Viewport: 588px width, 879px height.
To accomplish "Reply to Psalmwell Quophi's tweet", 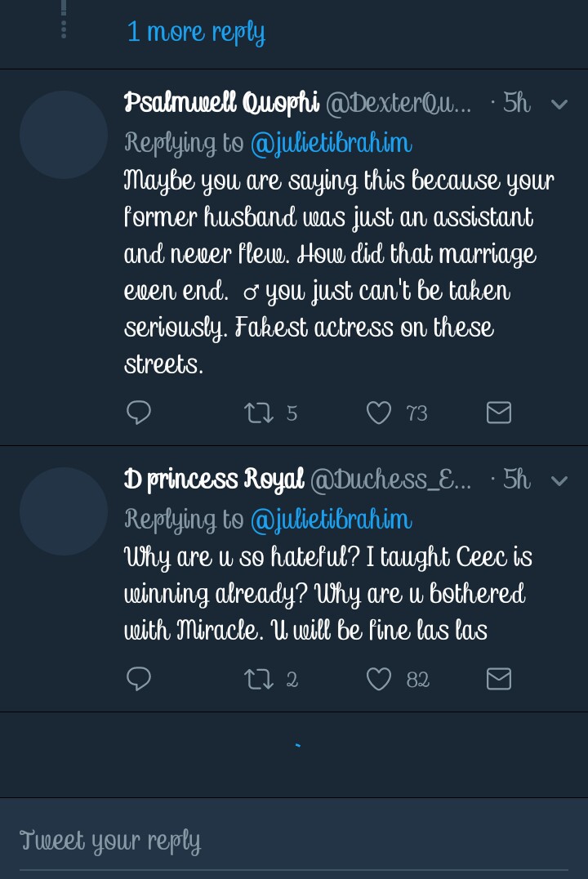I will [x=139, y=413].
